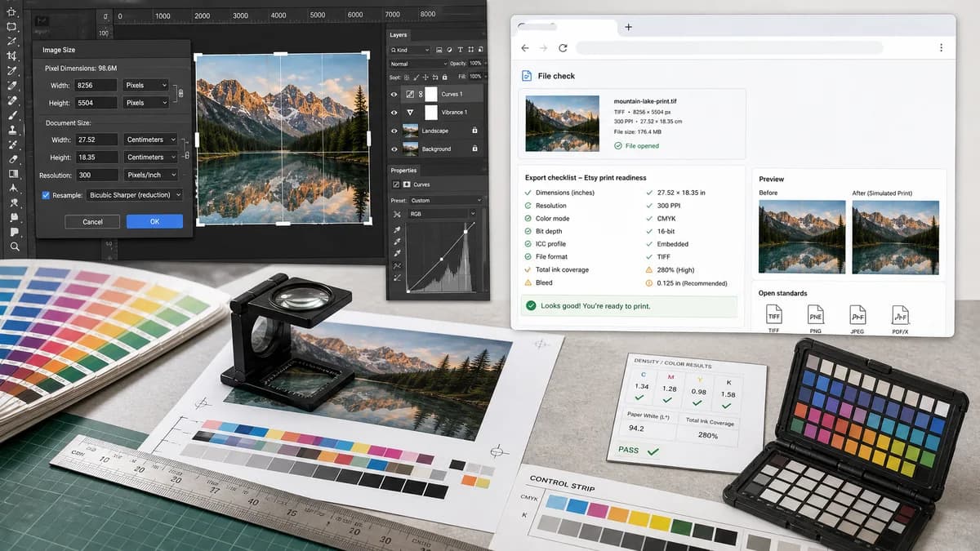This screenshot has height=551, width=980.
Task: Click Cancel in the Image Size dialog
Action: pyautogui.click(x=92, y=221)
